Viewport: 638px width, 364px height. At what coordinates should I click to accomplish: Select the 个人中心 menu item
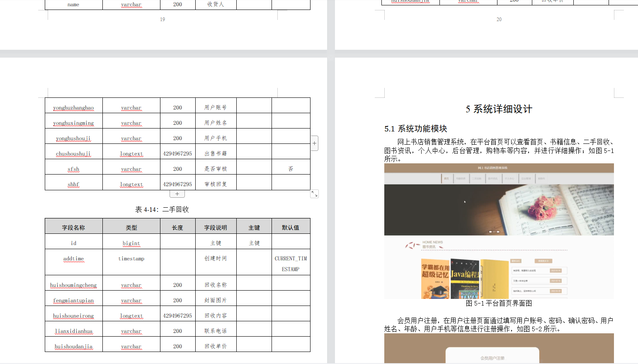[x=509, y=178]
